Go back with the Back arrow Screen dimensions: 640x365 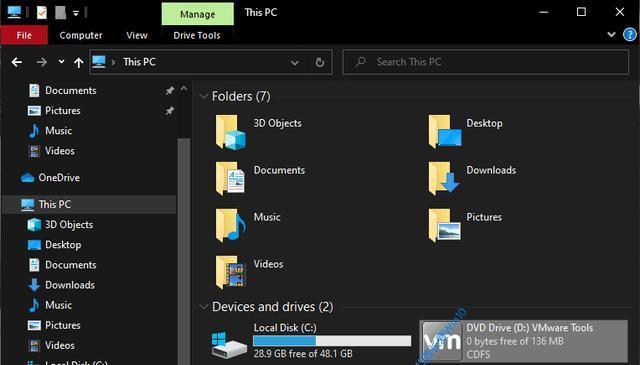[17, 62]
